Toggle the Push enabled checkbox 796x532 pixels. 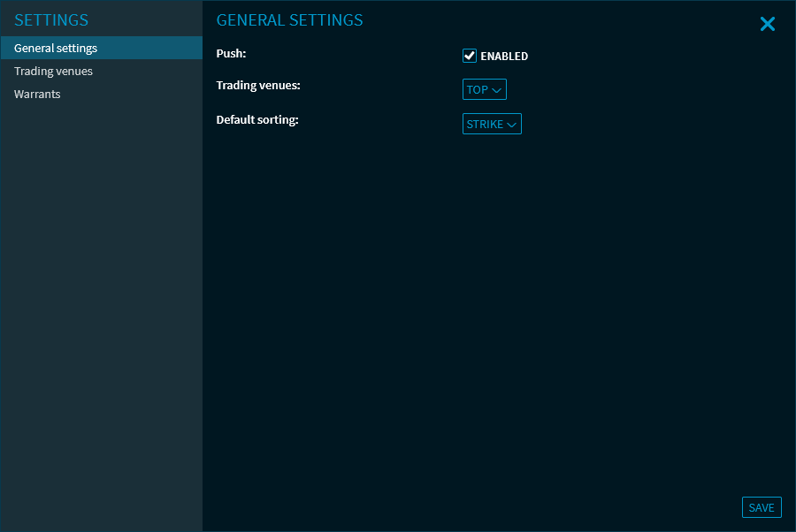(470, 56)
